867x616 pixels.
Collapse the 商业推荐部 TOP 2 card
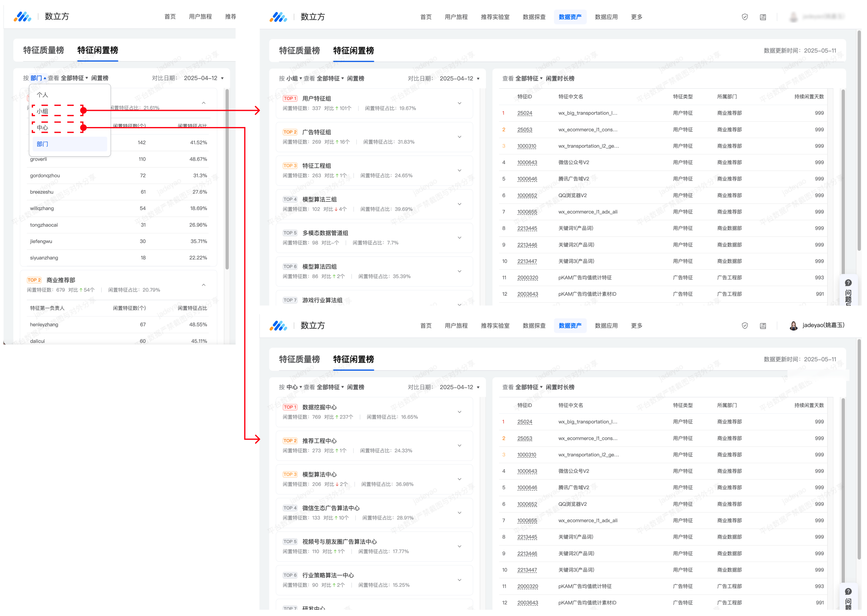tap(203, 285)
